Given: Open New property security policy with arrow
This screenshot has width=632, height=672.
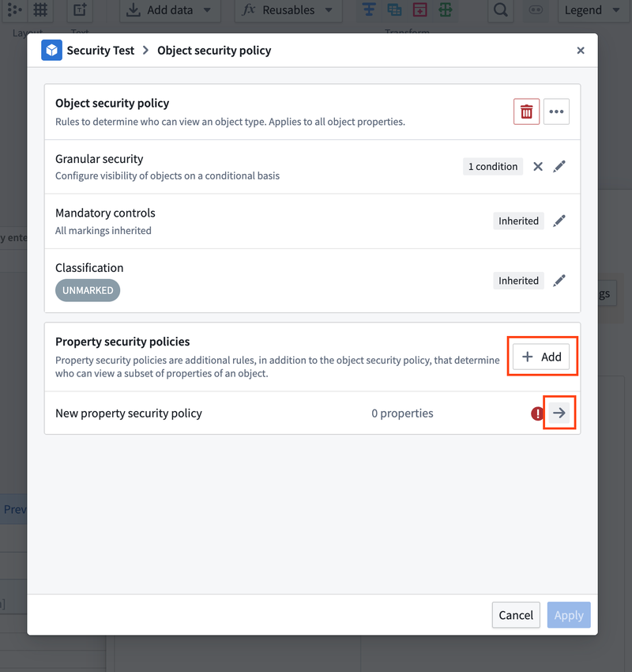Looking at the screenshot, I should 559,413.
